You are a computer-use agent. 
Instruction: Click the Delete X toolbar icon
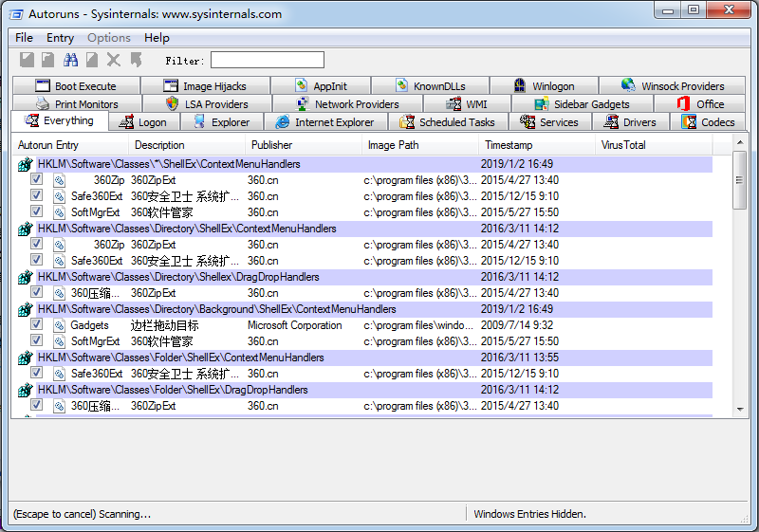click(114, 61)
